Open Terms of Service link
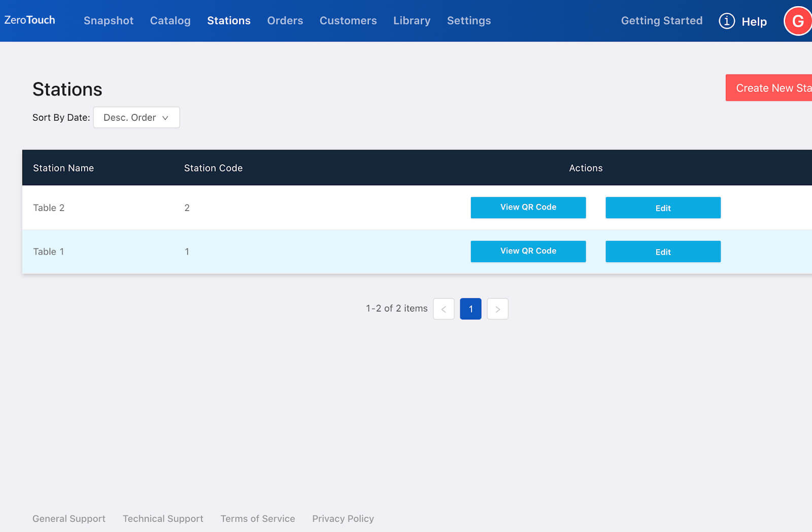The image size is (812, 532). pyautogui.click(x=258, y=518)
